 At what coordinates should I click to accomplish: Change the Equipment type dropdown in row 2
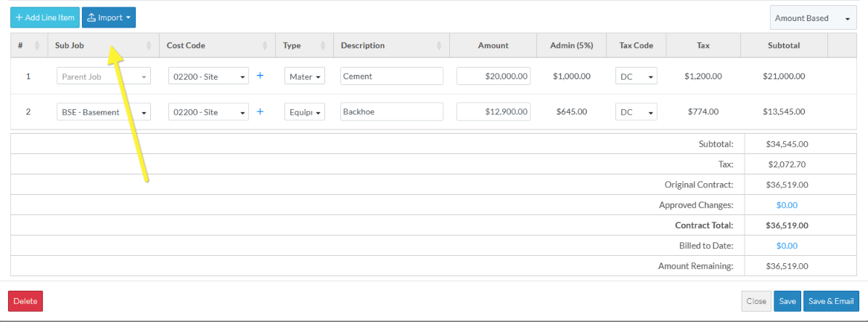tap(304, 113)
